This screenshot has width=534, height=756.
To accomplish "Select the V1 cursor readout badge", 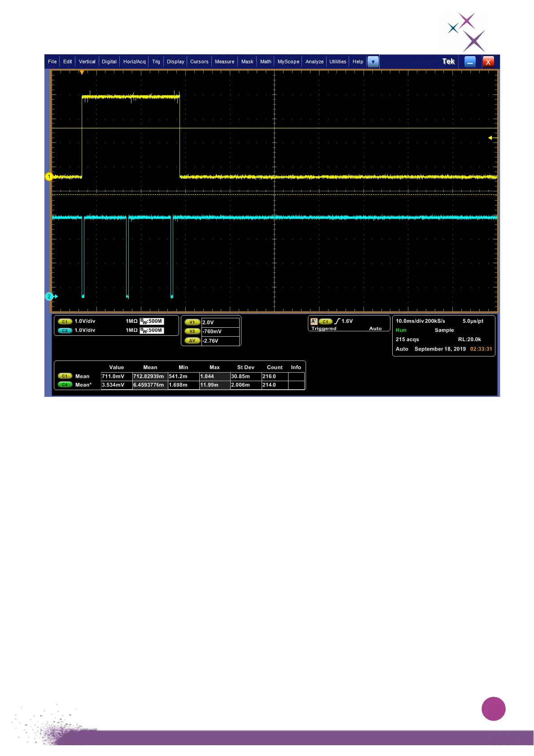I will [192, 322].
